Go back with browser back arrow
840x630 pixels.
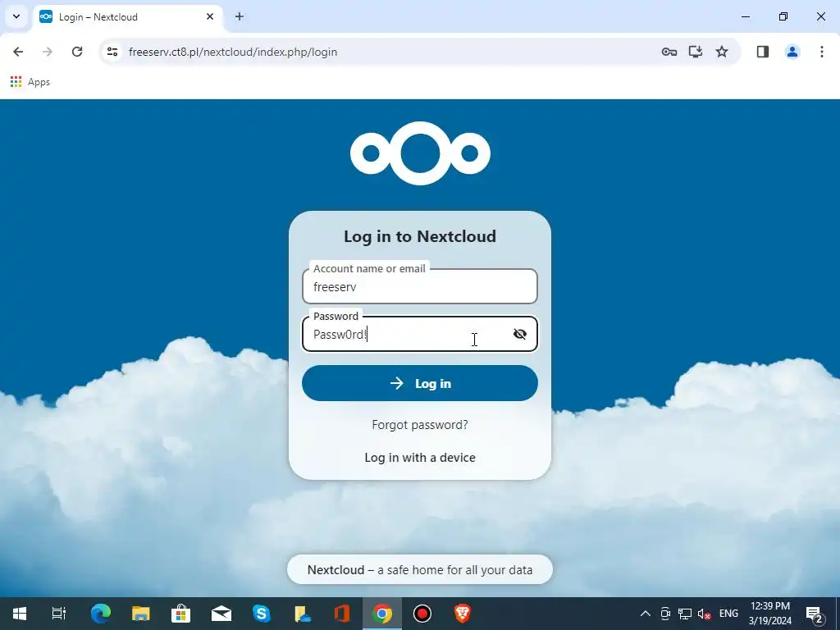click(18, 52)
